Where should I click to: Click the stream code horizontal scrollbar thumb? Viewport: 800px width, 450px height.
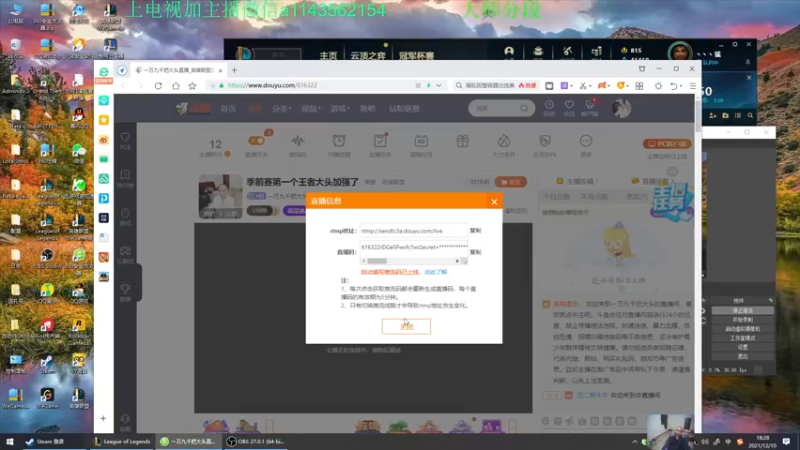coord(377,261)
